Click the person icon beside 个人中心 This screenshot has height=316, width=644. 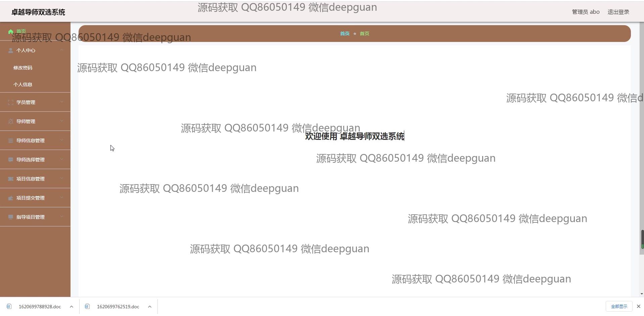(x=11, y=50)
